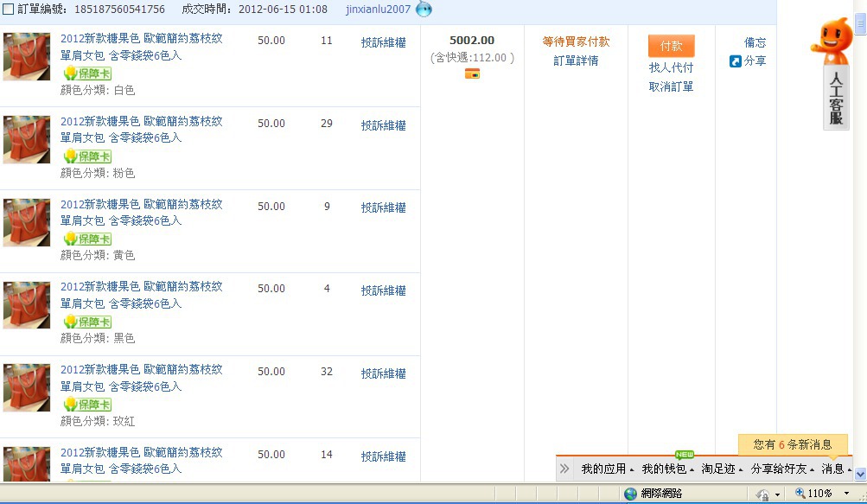Viewport: 867px width, 504px height.
Task: Click the 保障卡 badge on the 玫紅 item
Action: point(87,404)
